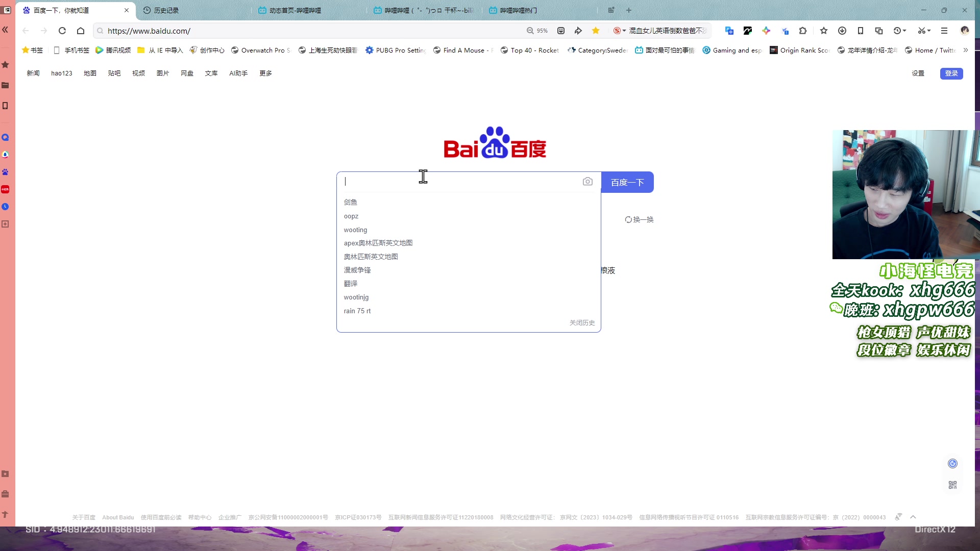Select wooting from search history

[x=355, y=230]
